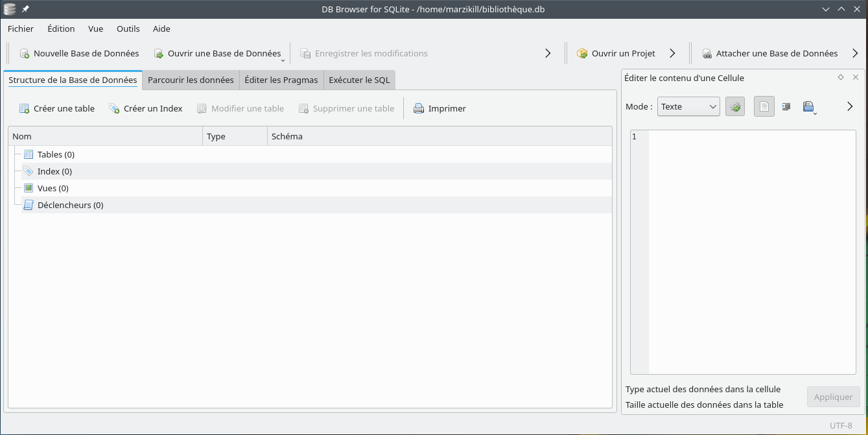Click the Schéma column header
Screen dimensions: 868x435
[440, 136]
